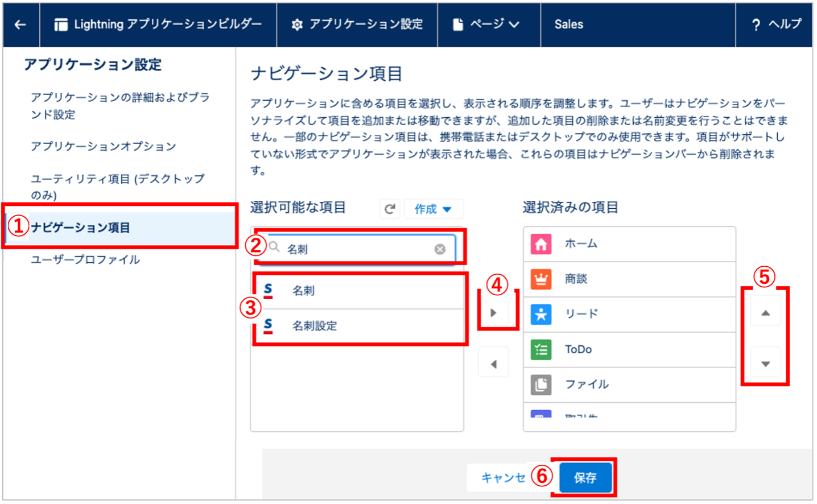Viewport: 817px width, 504px height.
Task: Select 商談 in selected items
Action: 629,279
